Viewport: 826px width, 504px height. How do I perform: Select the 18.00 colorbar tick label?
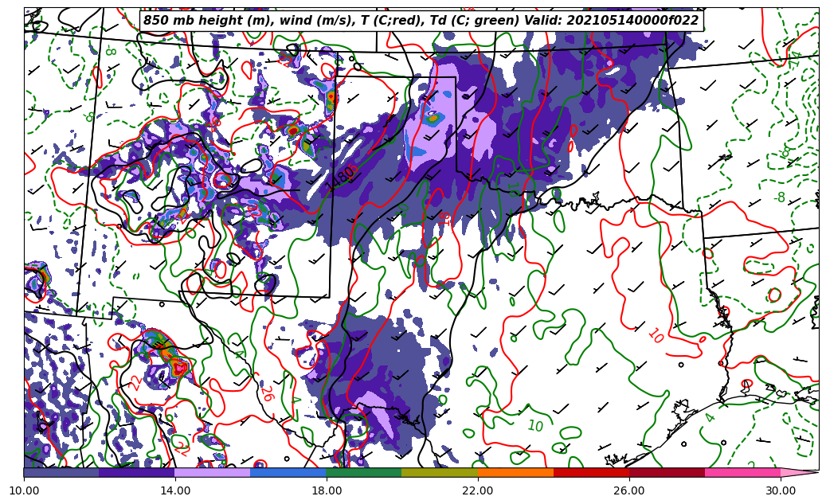pos(327,491)
